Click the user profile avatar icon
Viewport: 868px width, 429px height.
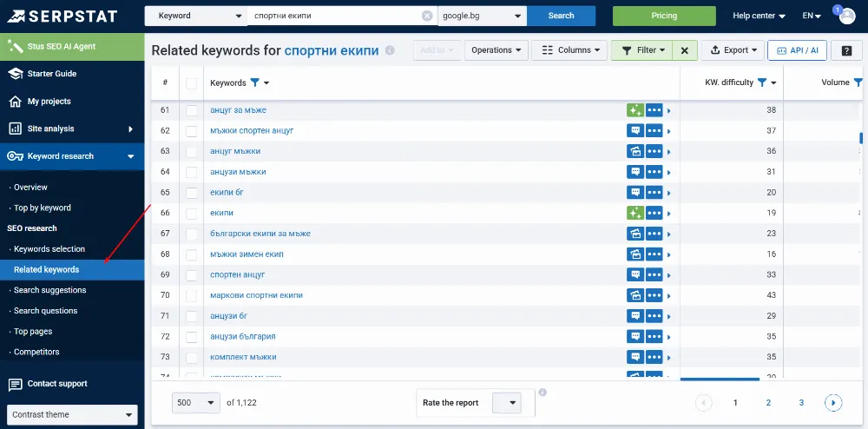847,16
